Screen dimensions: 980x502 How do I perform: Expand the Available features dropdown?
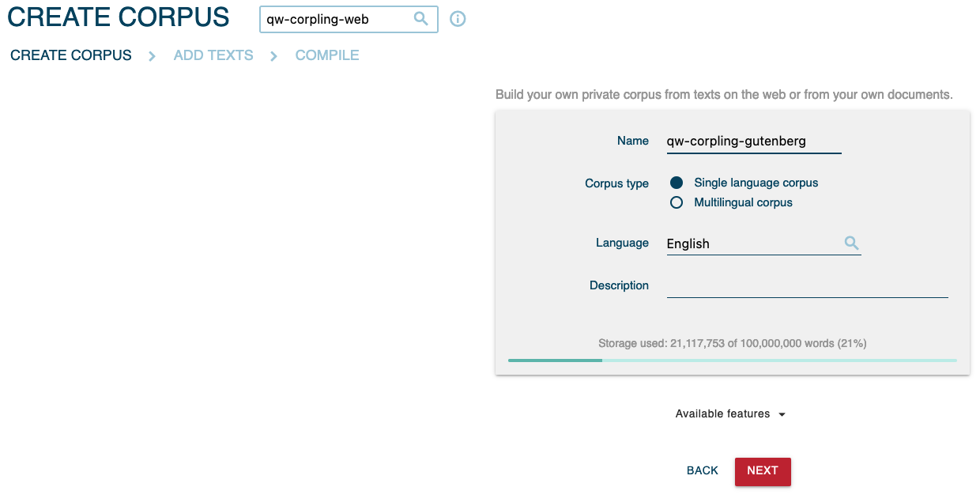[730, 413]
